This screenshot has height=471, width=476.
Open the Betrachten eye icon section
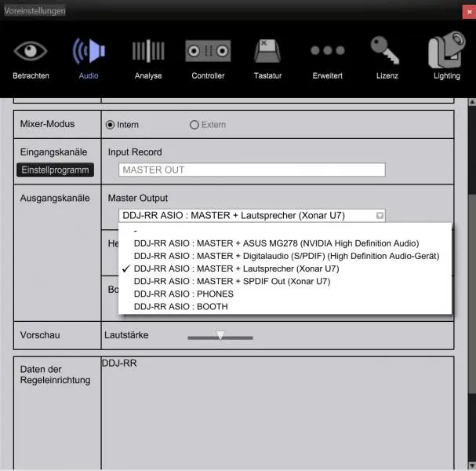(x=31, y=52)
